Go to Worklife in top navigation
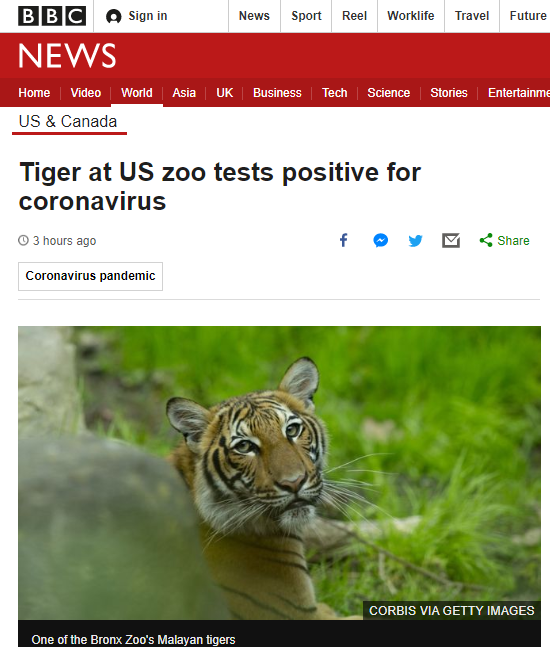The width and height of the screenshot is (550, 647). coord(411,16)
